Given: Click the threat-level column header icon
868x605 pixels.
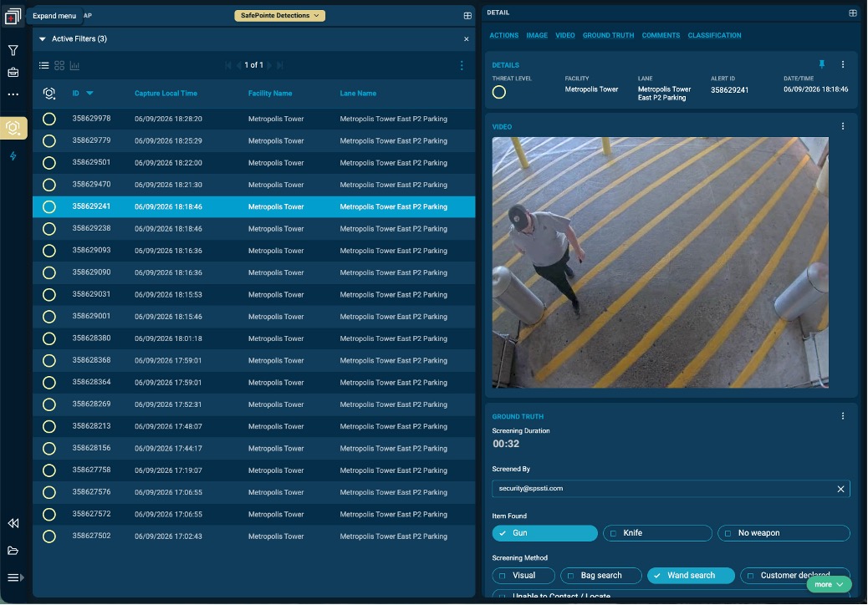Looking at the screenshot, I should coord(49,94).
